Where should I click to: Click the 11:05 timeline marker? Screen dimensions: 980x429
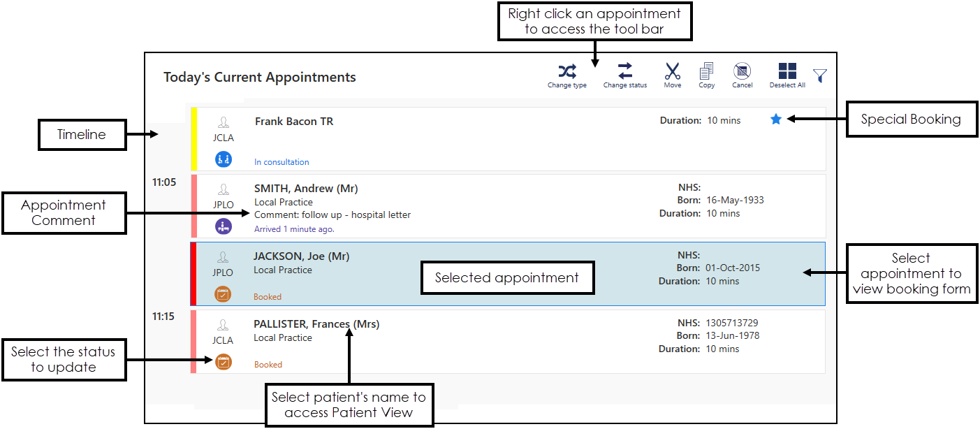click(x=164, y=182)
